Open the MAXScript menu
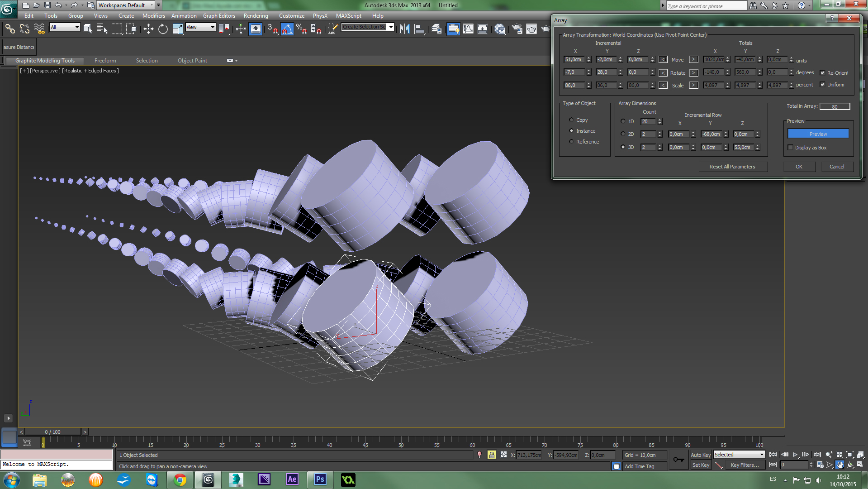 coord(348,16)
